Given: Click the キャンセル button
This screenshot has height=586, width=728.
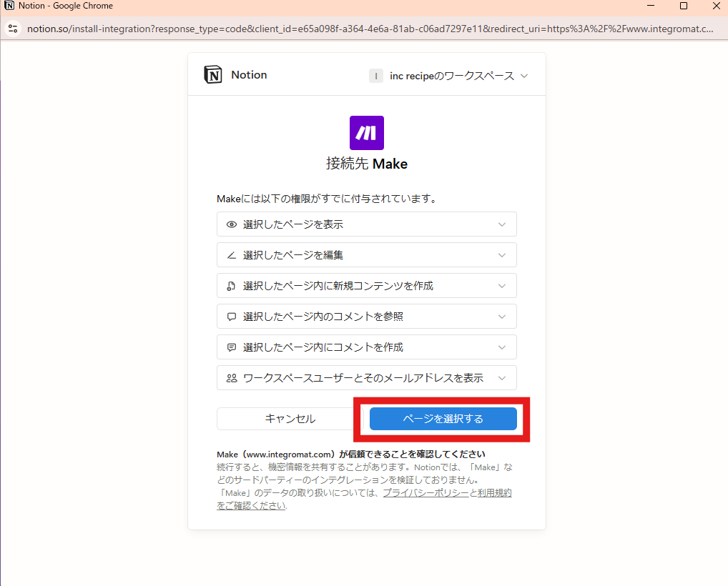Looking at the screenshot, I should tap(290, 419).
